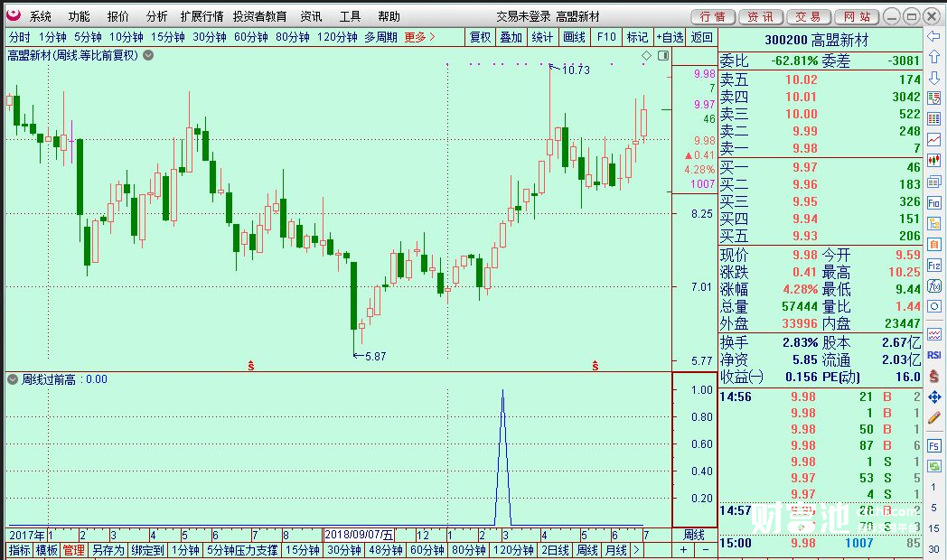Open 多周期 multi-period option
This screenshot has height=560, width=947.
380,37
